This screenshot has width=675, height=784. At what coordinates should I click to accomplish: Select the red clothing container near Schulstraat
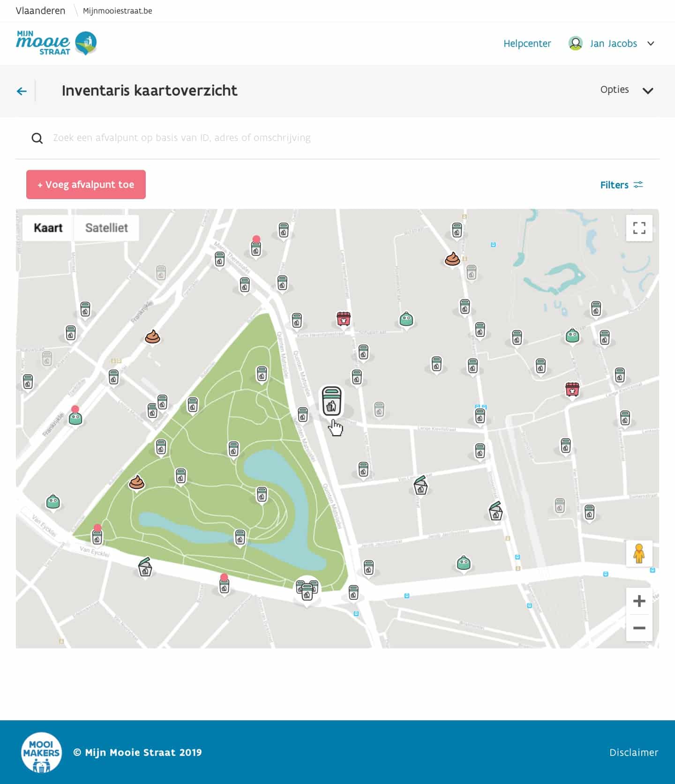(x=344, y=319)
